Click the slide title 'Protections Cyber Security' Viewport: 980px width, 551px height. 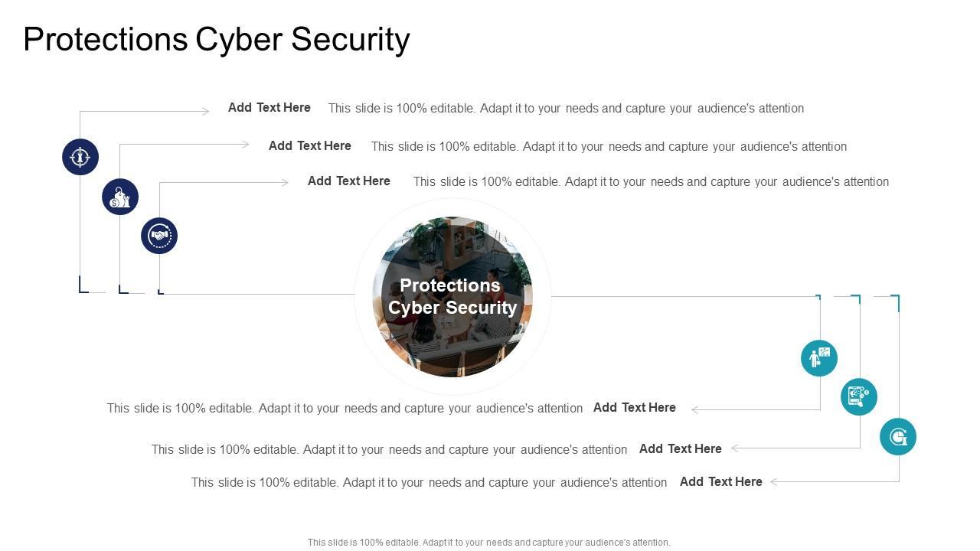point(217,40)
